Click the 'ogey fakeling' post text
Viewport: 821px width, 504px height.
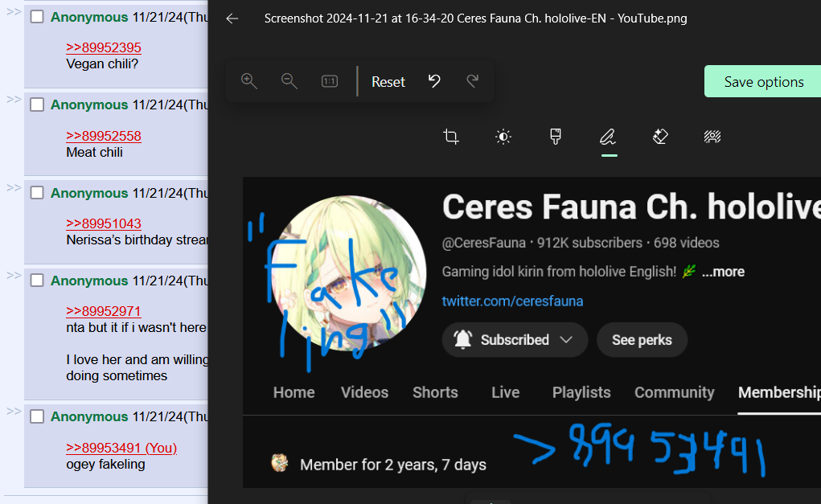[105, 465]
